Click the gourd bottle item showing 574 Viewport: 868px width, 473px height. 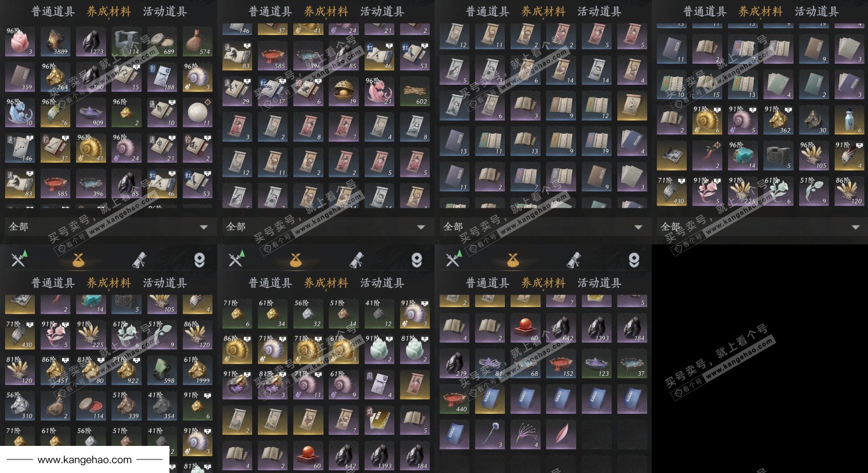198,41
